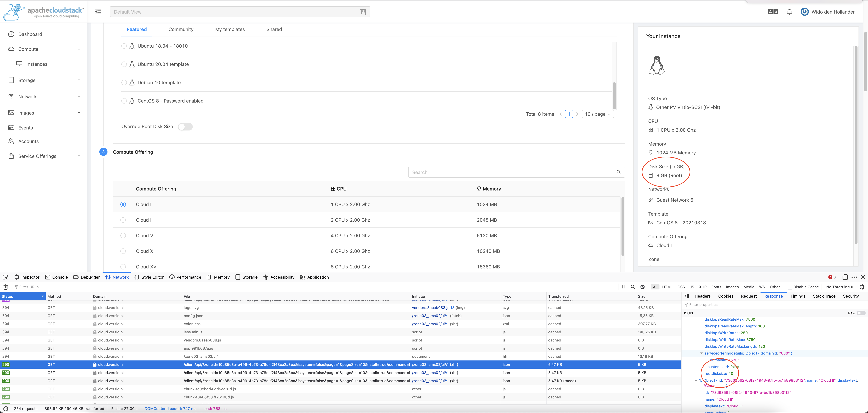Click the notification bell icon
This screenshot has width=868, height=413.
point(790,12)
